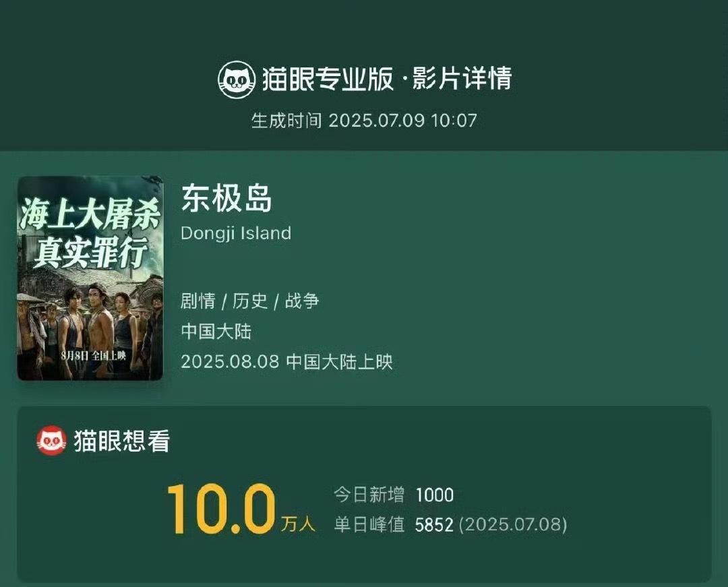Viewport: 728px width, 587px height.
Task: Open the 猫眼想看 section heading
Action: (122, 441)
